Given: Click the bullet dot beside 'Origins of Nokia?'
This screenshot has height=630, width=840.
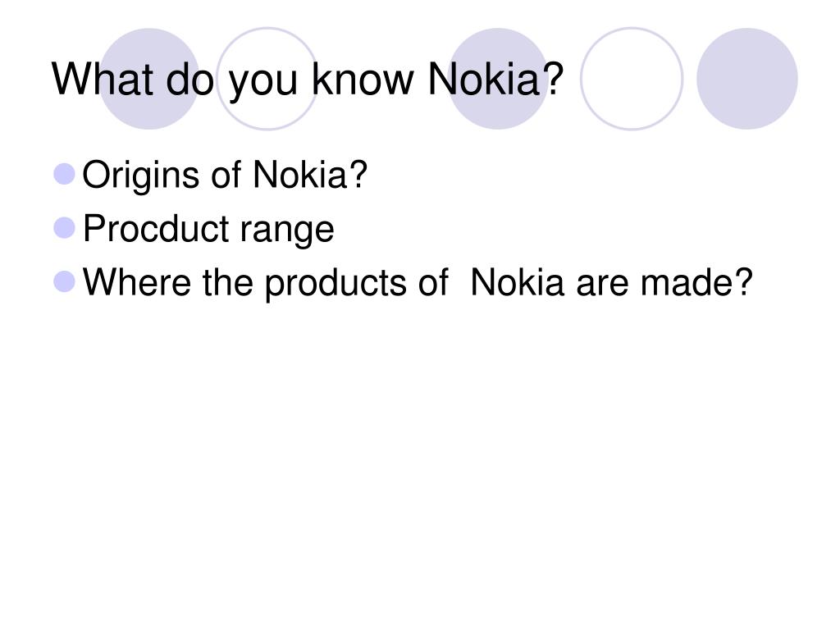Looking at the screenshot, I should pos(65,175).
